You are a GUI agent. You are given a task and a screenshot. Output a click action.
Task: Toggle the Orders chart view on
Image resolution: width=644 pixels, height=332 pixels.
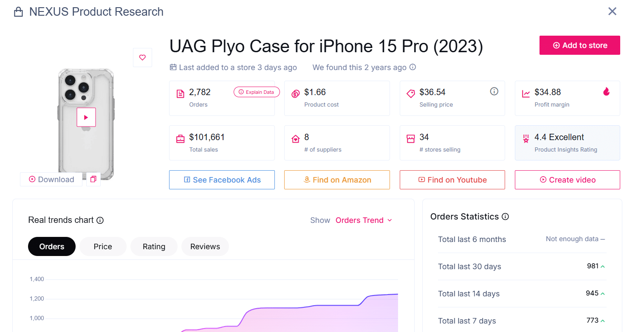pyautogui.click(x=51, y=246)
